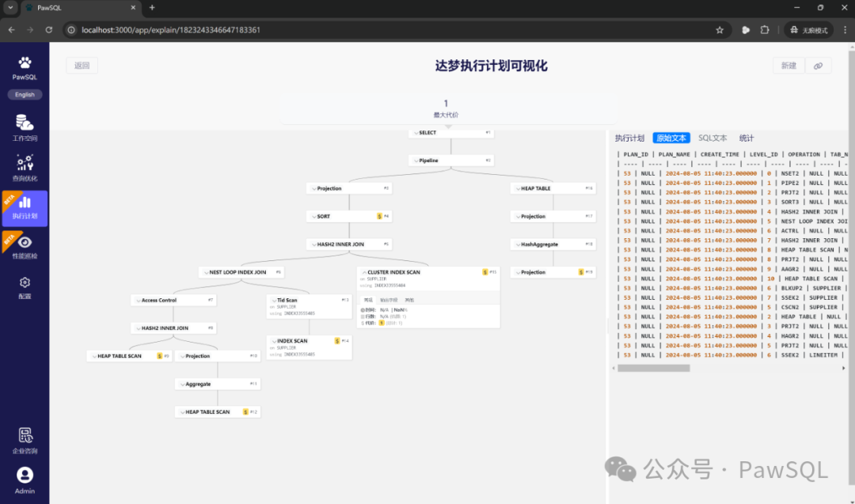Image resolution: width=855 pixels, height=504 pixels.
Task: Click the page vertical scrollbar
Action: (852, 267)
